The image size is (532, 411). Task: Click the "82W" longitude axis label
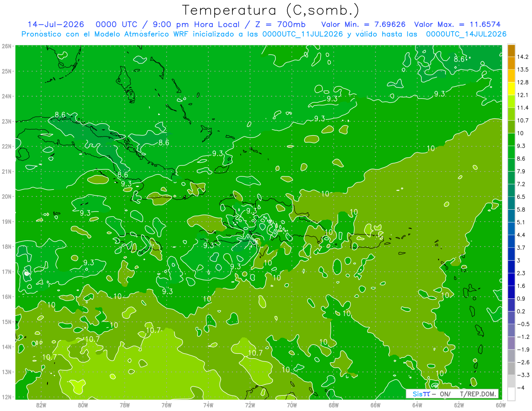coord(41,405)
